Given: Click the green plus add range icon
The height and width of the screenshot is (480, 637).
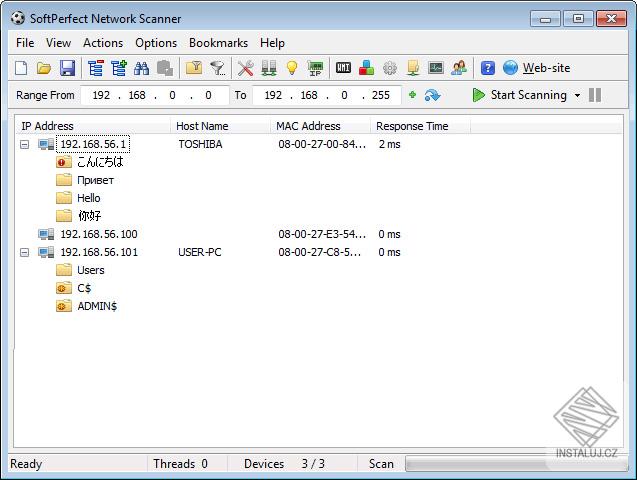Looking at the screenshot, I should [x=412, y=95].
